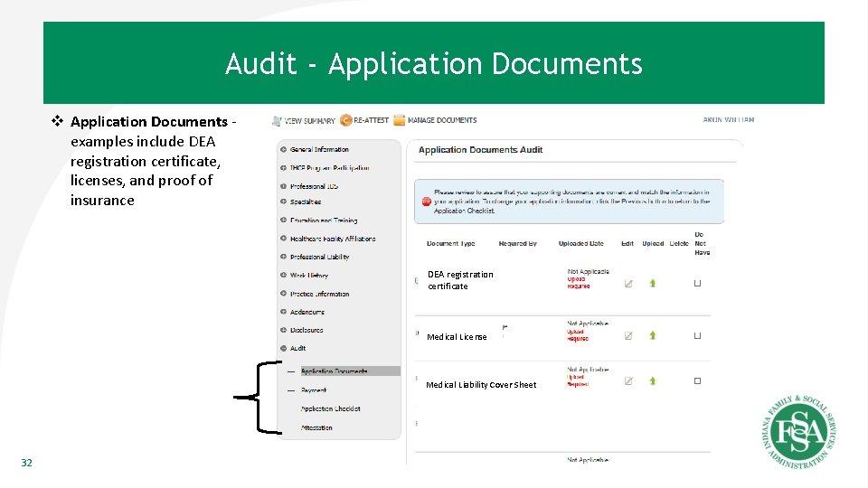Click red stop icon in the notice box
The width and height of the screenshot is (868, 488).
pyautogui.click(x=426, y=202)
